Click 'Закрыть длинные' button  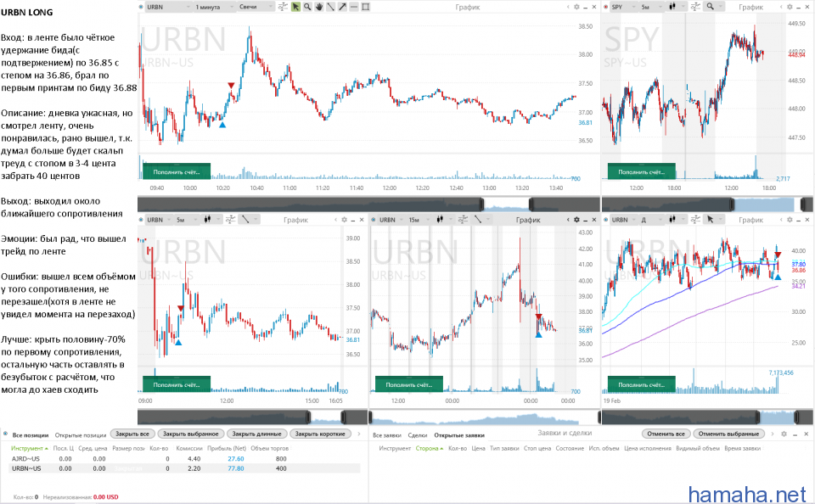click(256, 434)
